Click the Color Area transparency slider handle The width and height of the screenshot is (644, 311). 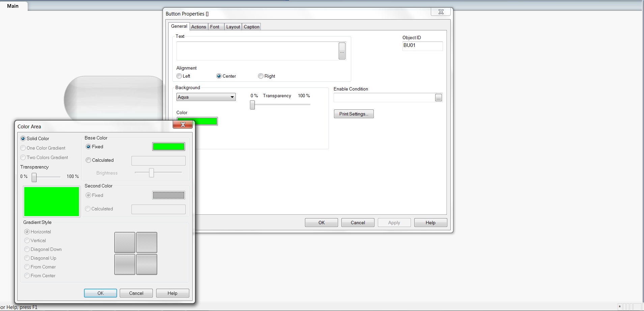34,177
